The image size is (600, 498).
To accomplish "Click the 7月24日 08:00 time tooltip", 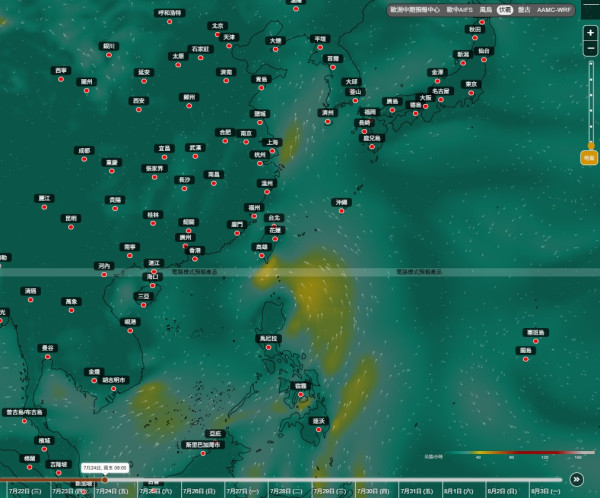I will click(105, 468).
